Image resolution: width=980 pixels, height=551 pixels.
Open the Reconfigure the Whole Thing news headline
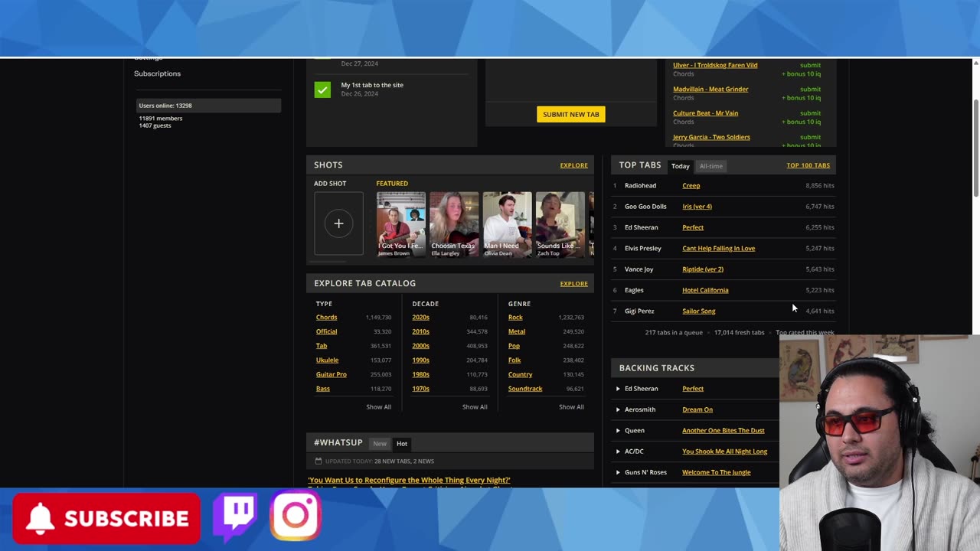click(409, 481)
